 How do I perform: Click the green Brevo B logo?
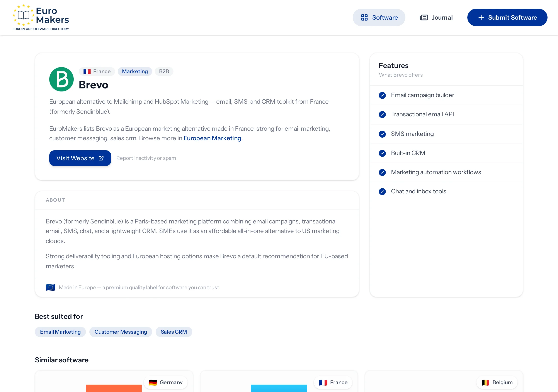[x=61, y=79]
